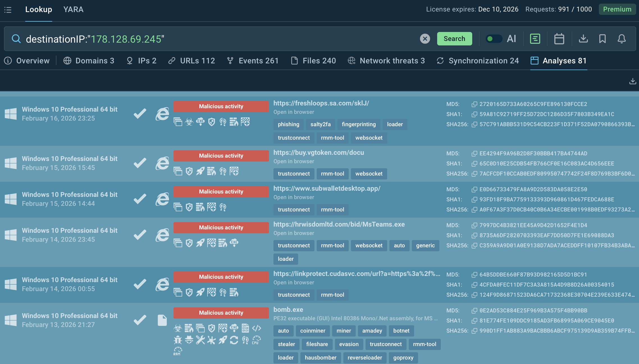Click the export download icon next to the bookmark
The image size is (639, 364).
[x=583, y=39]
